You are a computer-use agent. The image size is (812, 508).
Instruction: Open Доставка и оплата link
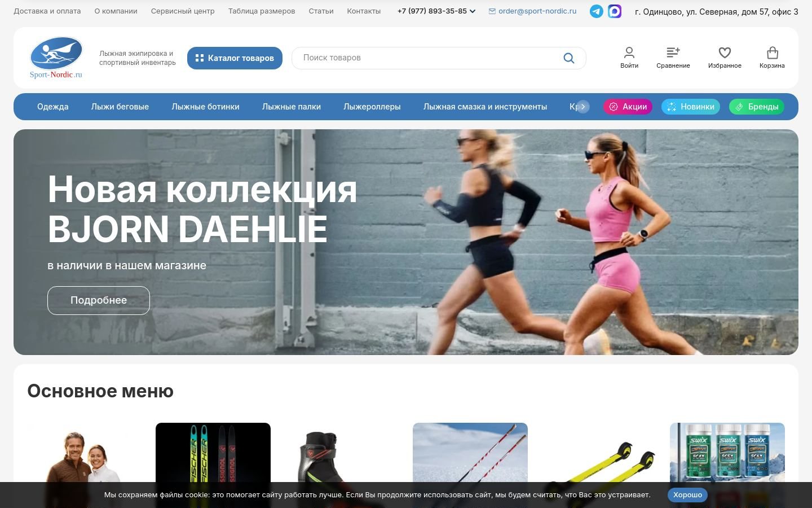pos(47,11)
